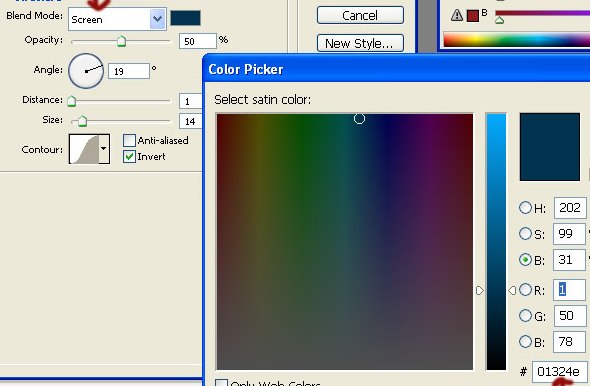
Task: Click the G value field showing 50
Action: pos(570,315)
